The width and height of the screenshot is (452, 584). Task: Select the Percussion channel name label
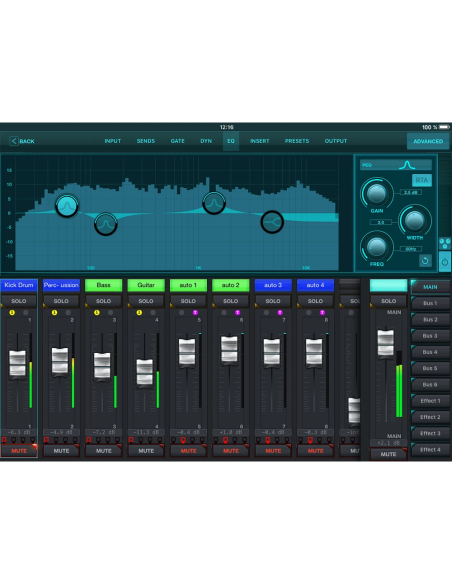[61, 285]
